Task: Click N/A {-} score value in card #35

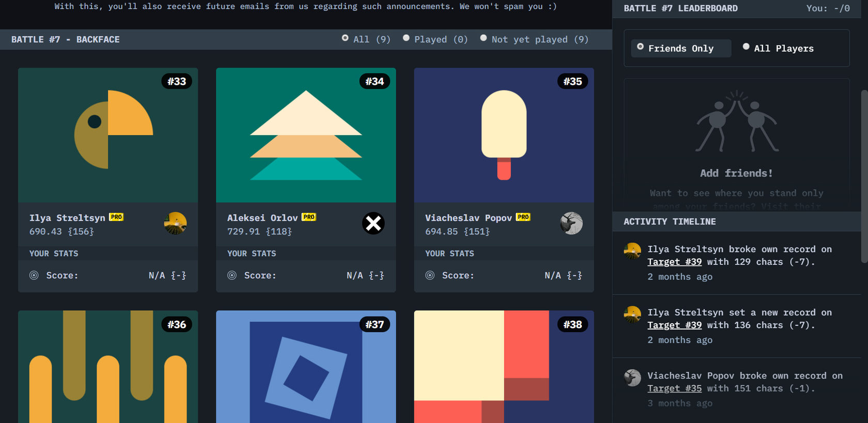Action: click(563, 275)
